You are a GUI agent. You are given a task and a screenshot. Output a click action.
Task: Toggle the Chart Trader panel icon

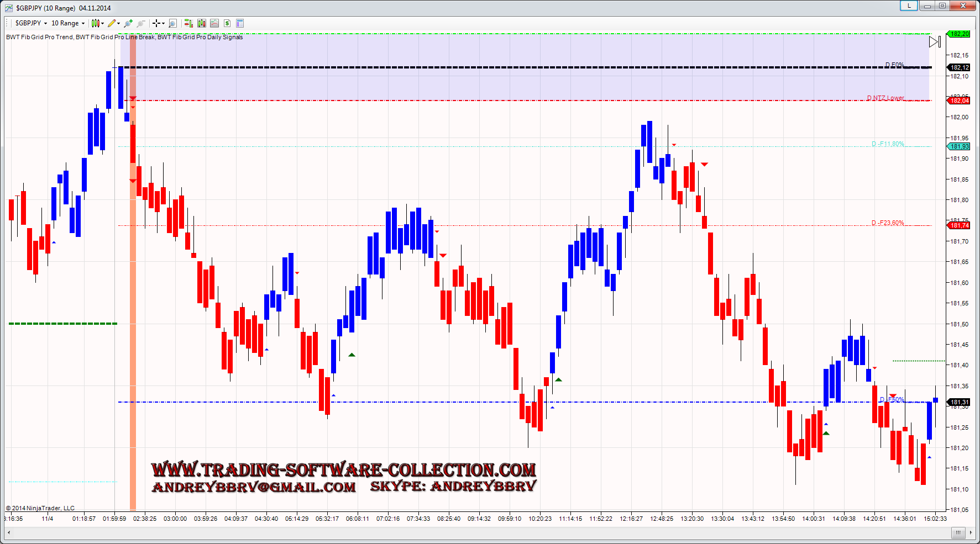[x=188, y=23]
